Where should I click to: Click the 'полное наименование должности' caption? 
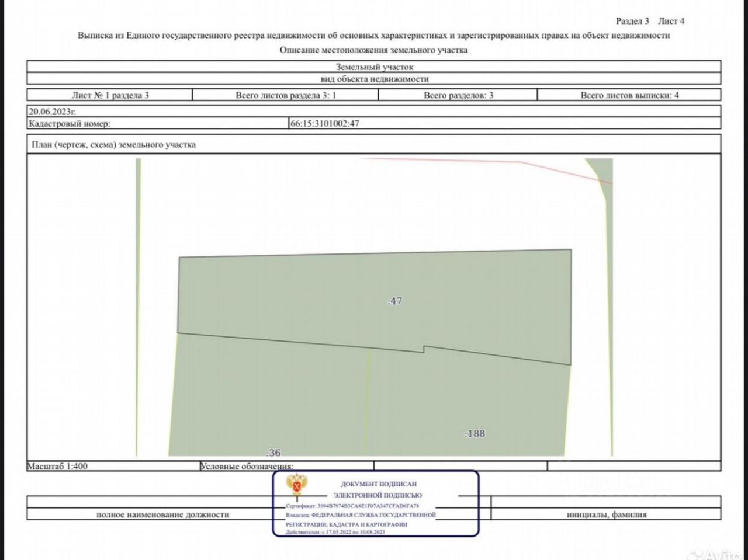click(x=162, y=515)
